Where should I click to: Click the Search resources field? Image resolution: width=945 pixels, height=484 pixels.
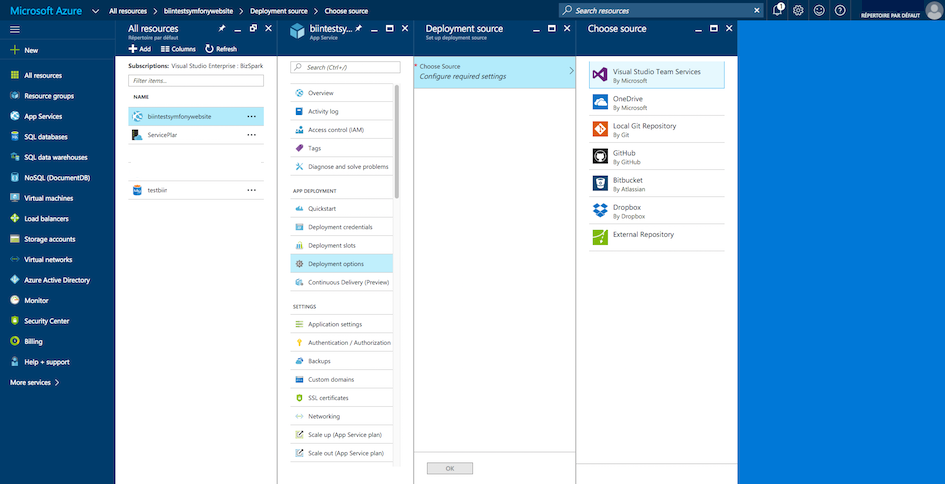pos(661,10)
